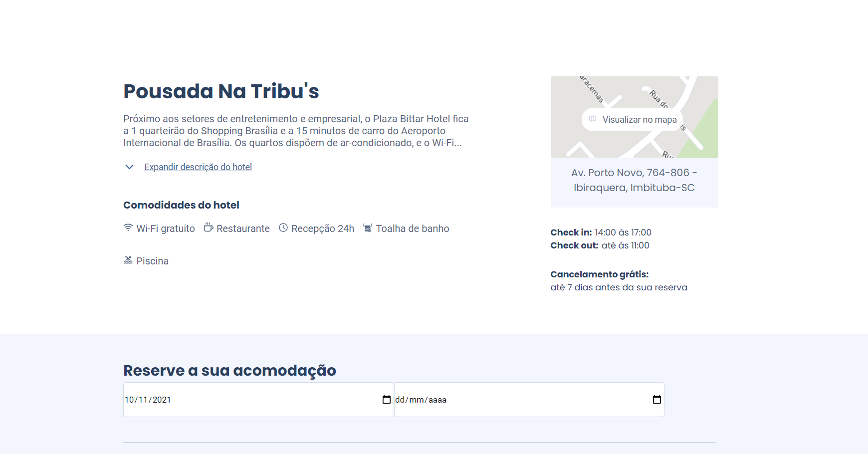Open the check-out date calendar picker icon
868x454 pixels.
click(x=656, y=399)
